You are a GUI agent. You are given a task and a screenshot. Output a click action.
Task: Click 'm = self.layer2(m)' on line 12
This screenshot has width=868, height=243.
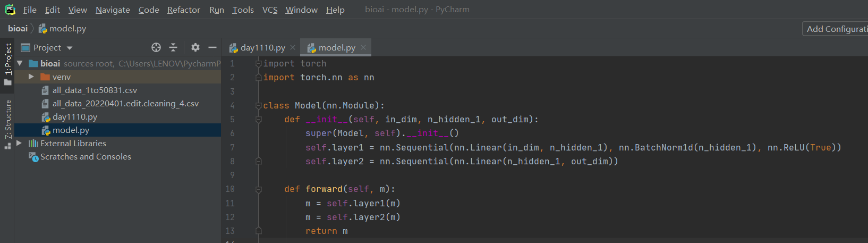(x=353, y=217)
